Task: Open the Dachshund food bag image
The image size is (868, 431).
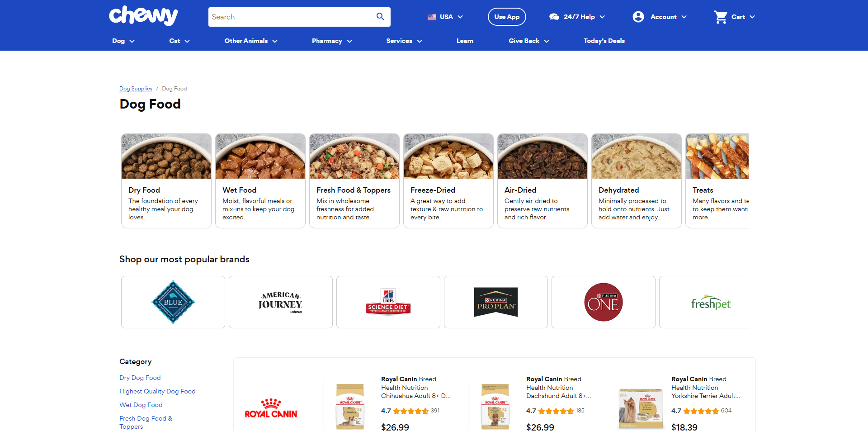Action: pyautogui.click(x=495, y=407)
